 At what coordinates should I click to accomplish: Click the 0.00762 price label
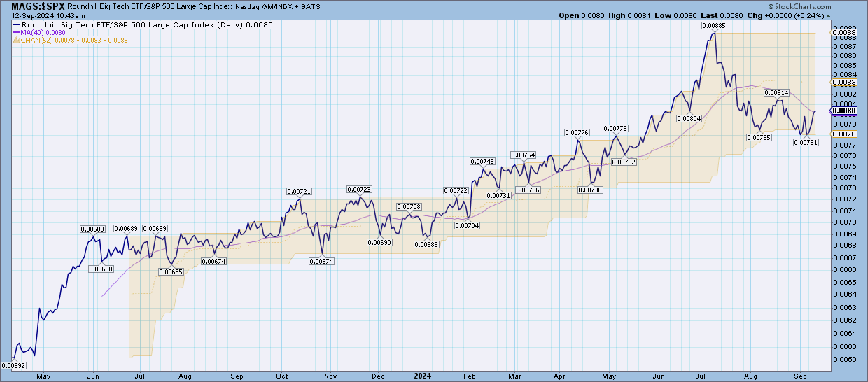624,162
